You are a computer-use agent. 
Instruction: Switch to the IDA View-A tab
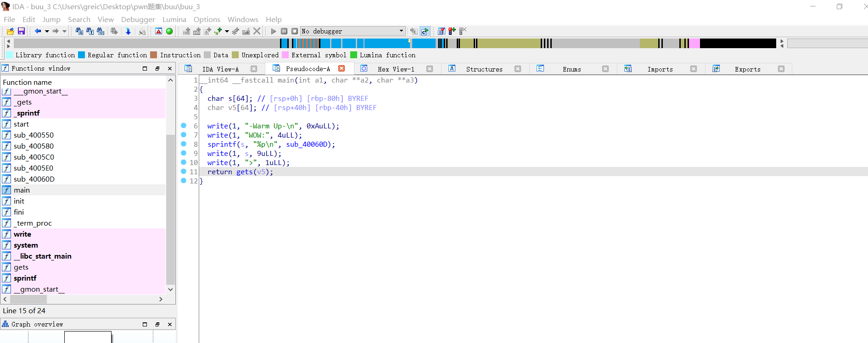click(x=220, y=69)
